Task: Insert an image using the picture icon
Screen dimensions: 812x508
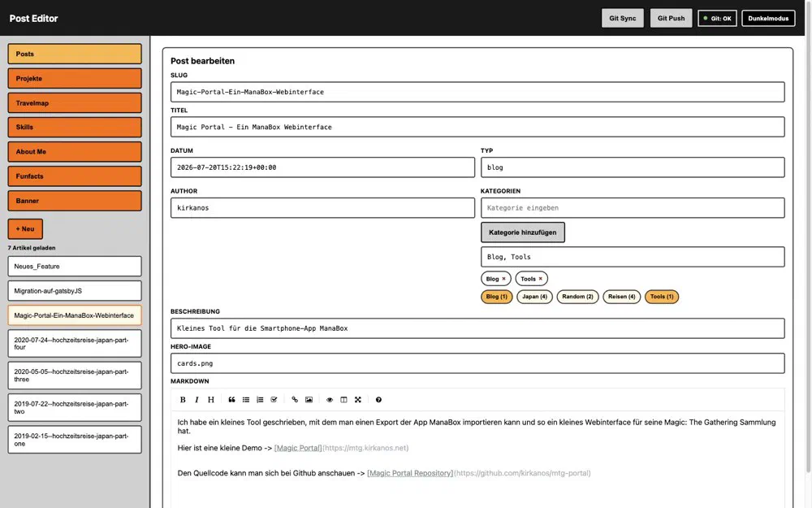Action: 309,400
